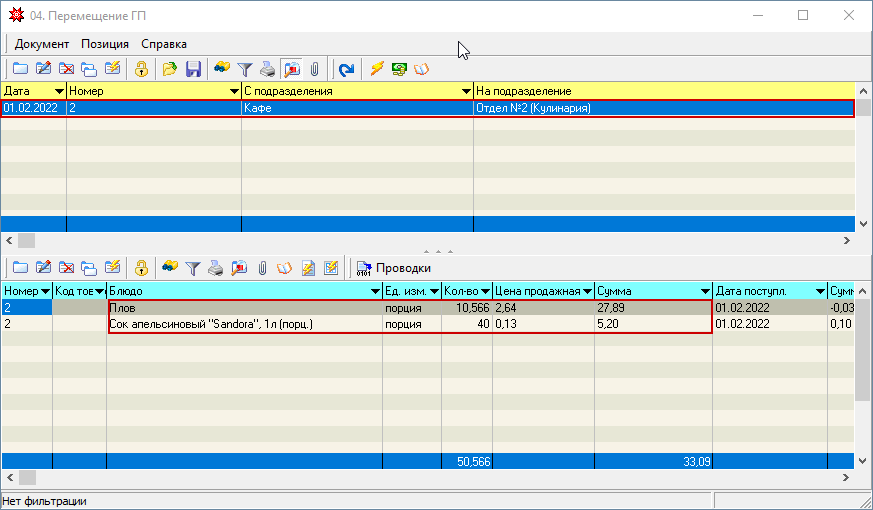Expand the С подразделения column dropdown
This screenshot has width=873, height=510.
(x=466, y=91)
